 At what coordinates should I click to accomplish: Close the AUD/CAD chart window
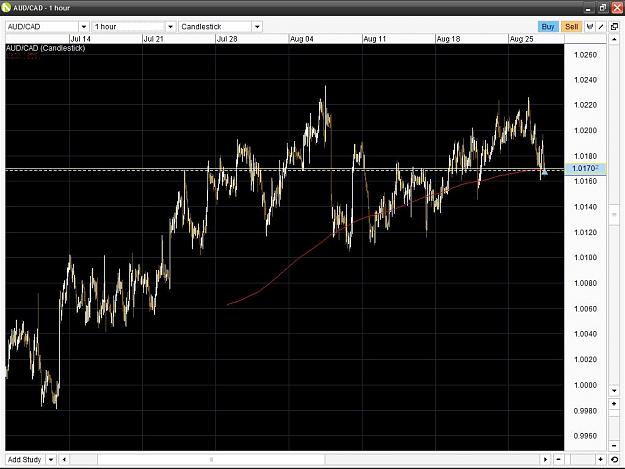pyautogui.click(x=617, y=8)
